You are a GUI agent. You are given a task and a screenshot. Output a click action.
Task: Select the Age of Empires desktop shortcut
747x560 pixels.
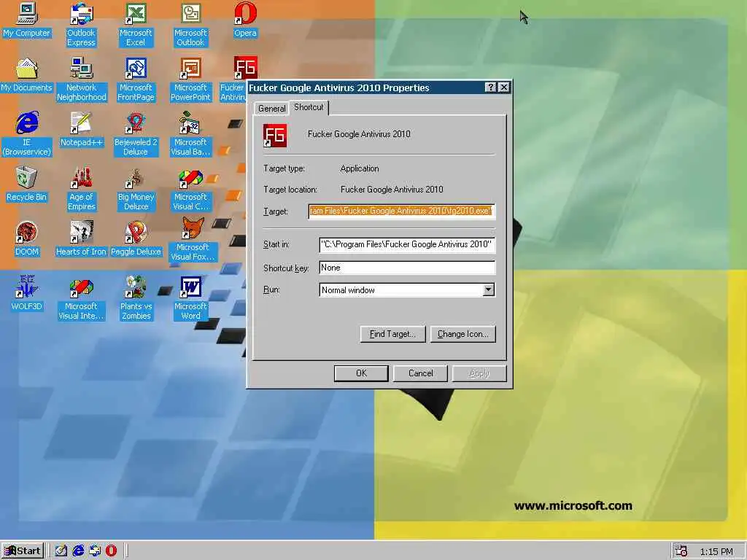click(82, 189)
